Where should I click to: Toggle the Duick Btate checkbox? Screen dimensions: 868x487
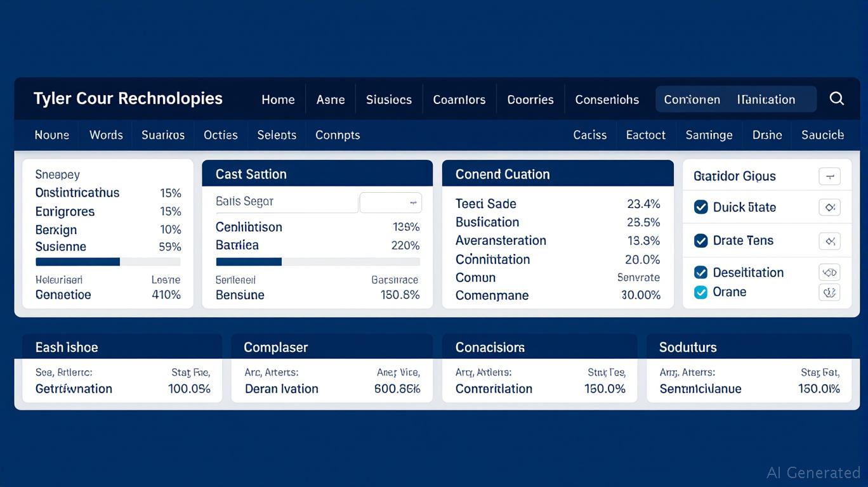tap(700, 207)
